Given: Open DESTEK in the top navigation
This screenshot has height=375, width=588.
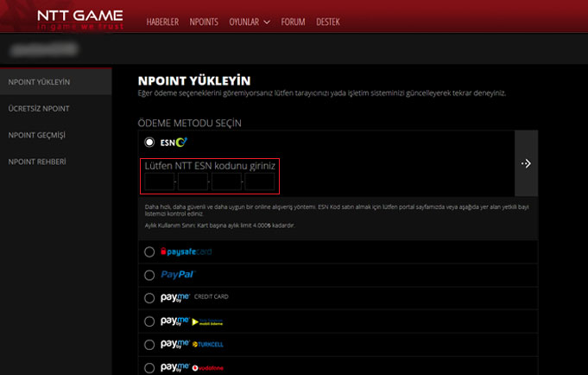Looking at the screenshot, I should [329, 21].
